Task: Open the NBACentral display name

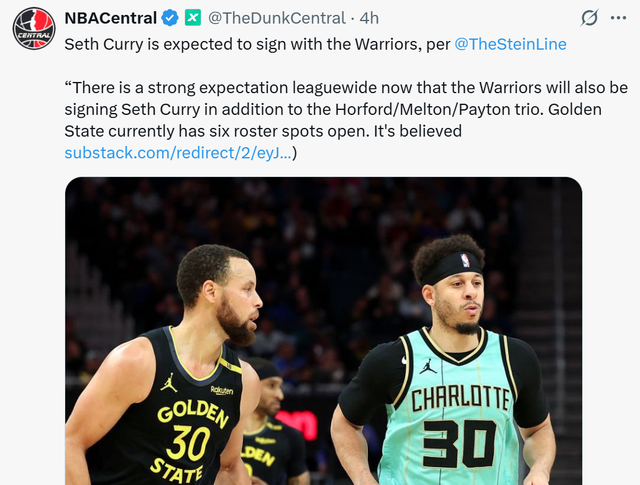Action: (x=110, y=18)
